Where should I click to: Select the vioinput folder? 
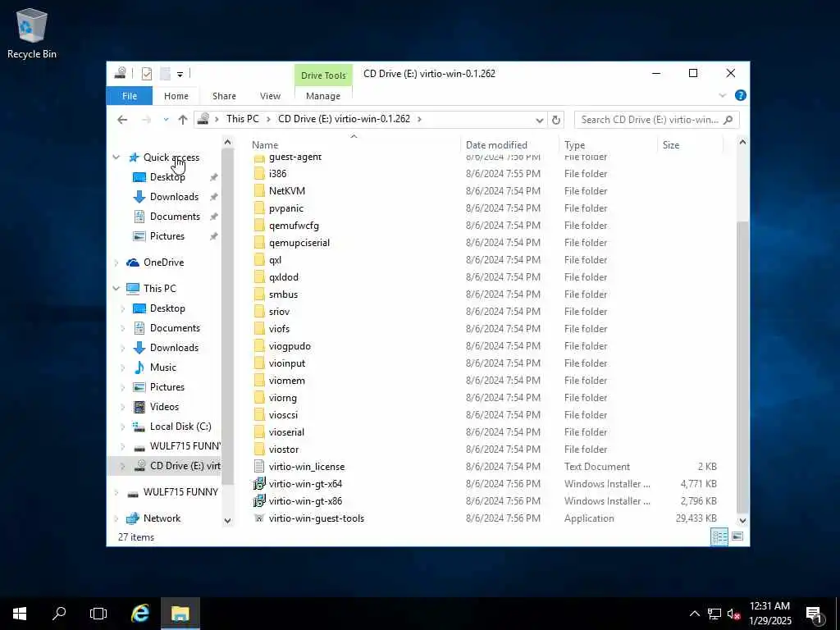click(286, 363)
